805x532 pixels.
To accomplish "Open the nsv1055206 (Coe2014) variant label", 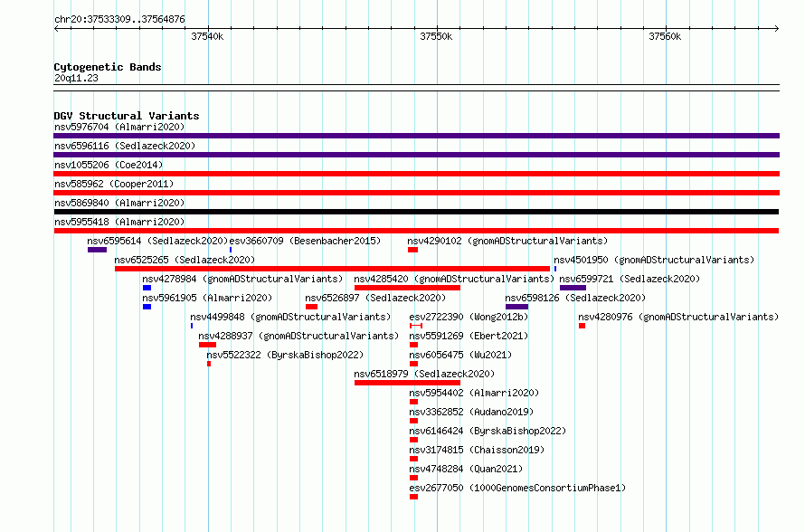I will click(109, 165).
